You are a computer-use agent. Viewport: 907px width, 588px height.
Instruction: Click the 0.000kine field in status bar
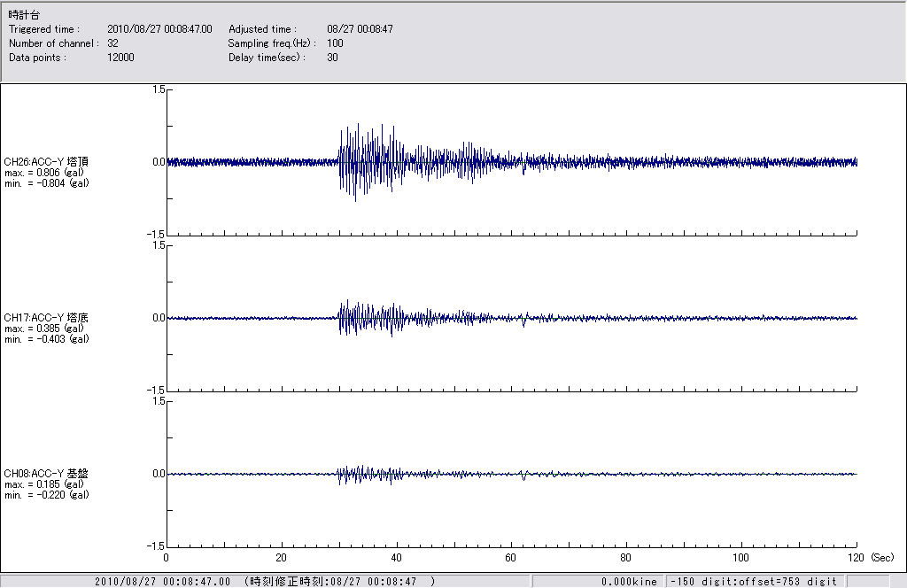pyautogui.click(x=629, y=582)
